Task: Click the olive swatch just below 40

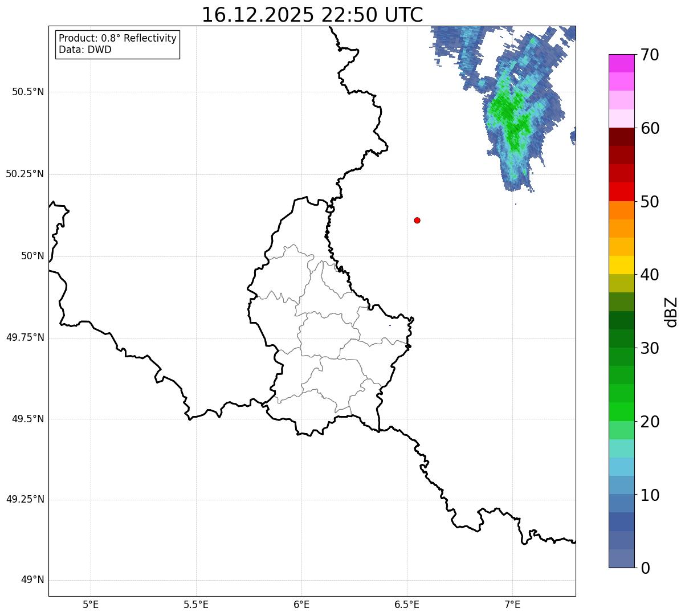Action: (622, 283)
